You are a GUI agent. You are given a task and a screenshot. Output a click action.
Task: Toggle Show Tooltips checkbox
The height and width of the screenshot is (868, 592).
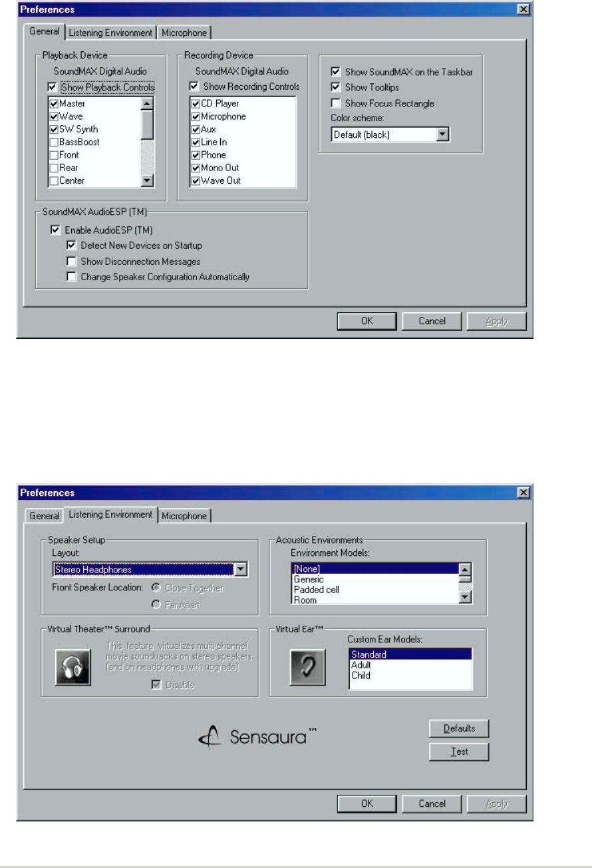point(336,87)
